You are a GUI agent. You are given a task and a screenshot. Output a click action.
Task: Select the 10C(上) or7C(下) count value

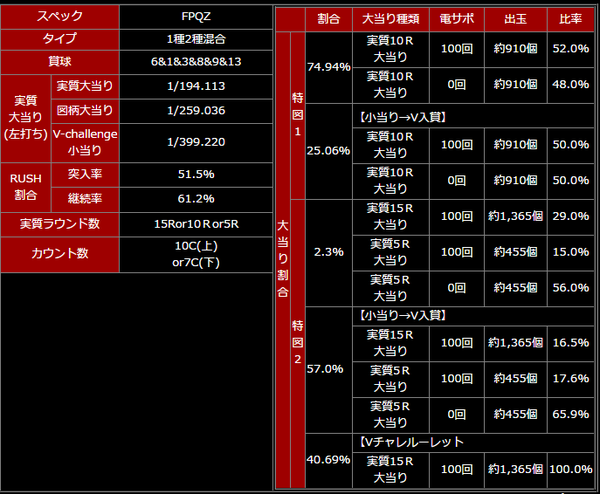[196, 254]
